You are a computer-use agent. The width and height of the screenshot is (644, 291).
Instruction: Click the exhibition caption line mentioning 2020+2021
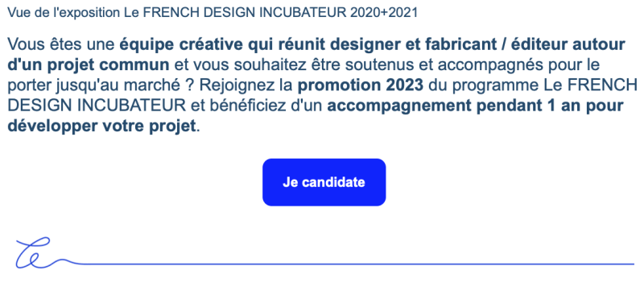click(213, 13)
